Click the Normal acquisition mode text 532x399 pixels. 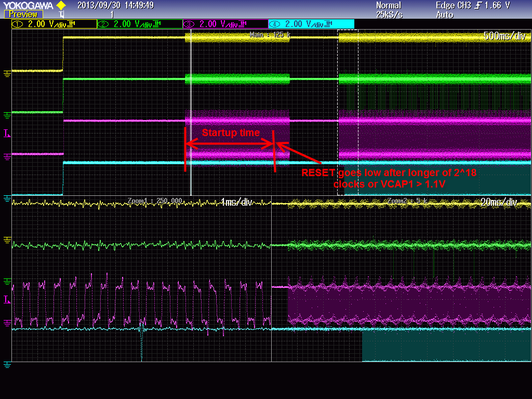pos(389,5)
